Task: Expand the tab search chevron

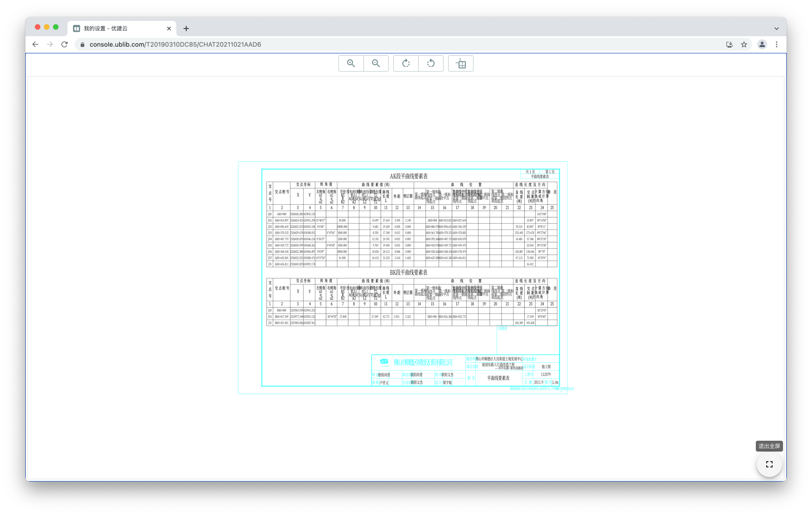Action: tap(776, 29)
